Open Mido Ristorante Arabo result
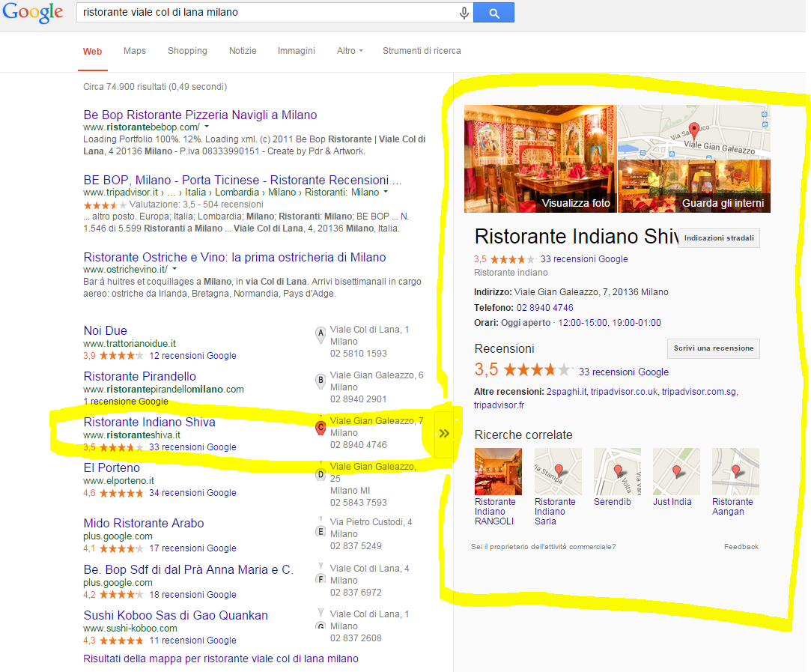This screenshot has height=672, width=811. pos(144,523)
